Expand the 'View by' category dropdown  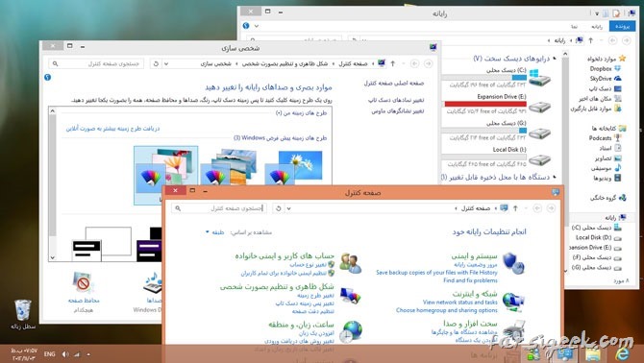click(215, 232)
